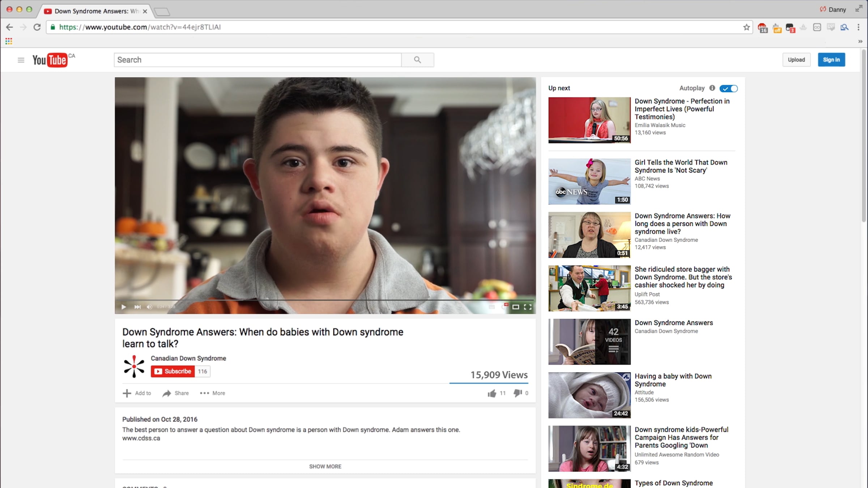Open the ABC News thumbnail video
The width and height of the screenshot is (868, 488).
[x=589, y=181]
